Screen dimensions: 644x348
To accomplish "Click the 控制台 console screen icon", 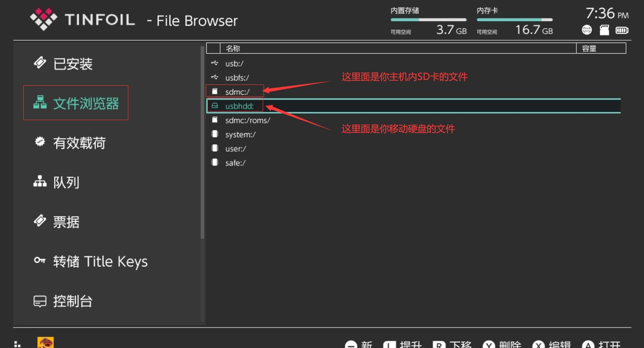I will (40, 301).
